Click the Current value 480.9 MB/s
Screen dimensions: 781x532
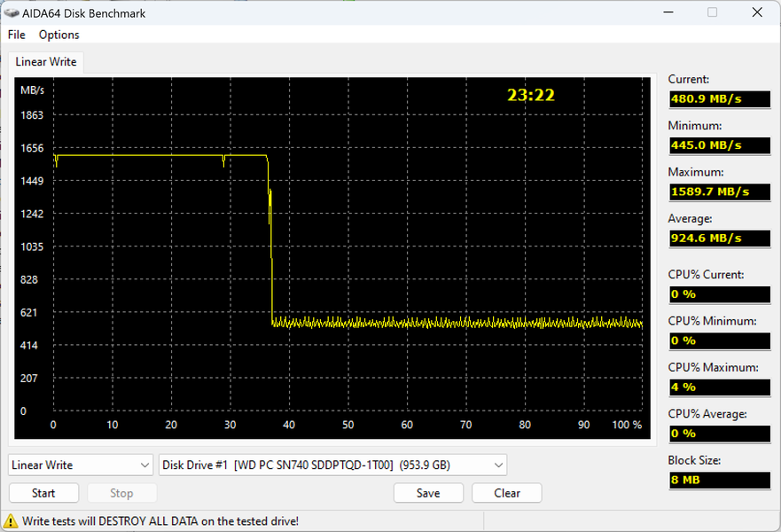[720, 99]
